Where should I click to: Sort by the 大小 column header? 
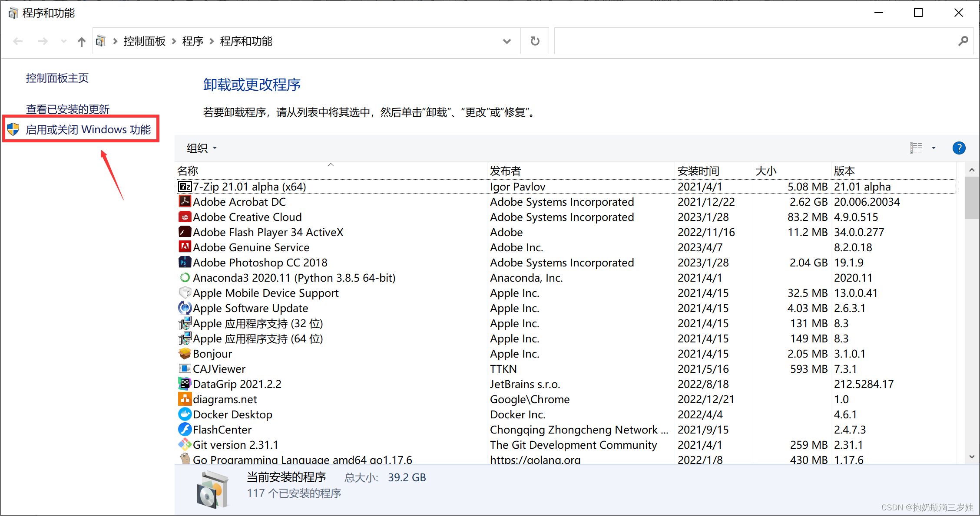pos(792,171)
